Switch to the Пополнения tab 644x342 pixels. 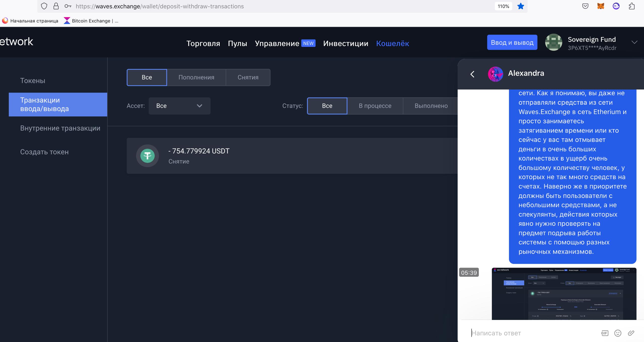(x=196, y=77)
